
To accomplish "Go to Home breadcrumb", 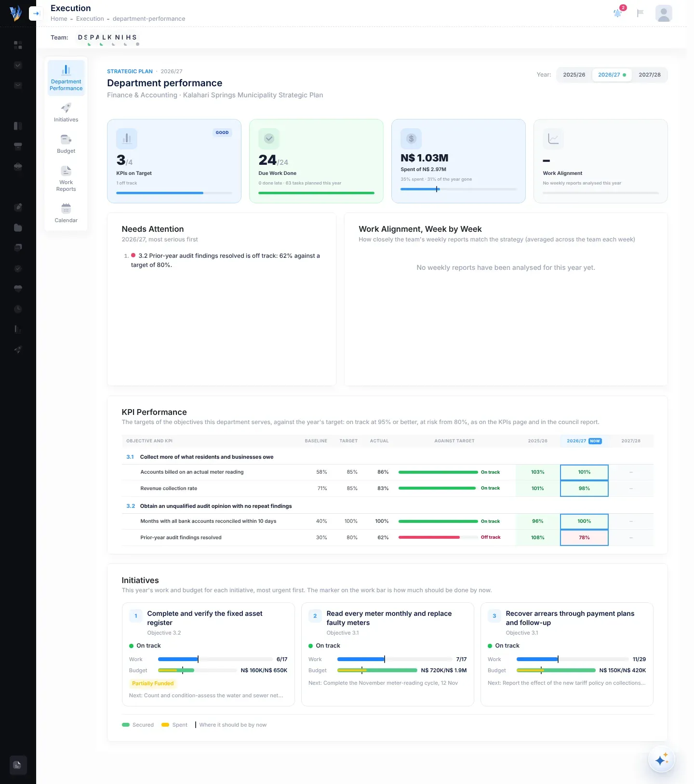I will tap(59, 19).
